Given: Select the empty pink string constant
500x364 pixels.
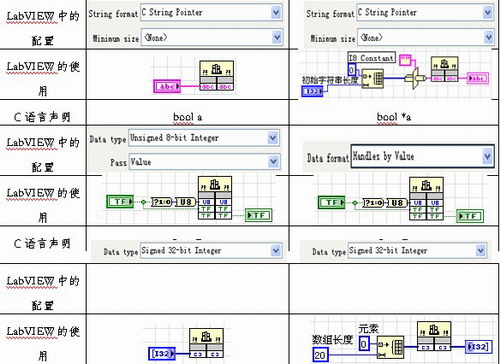Looking at the screenshot, I should point(405,60).
